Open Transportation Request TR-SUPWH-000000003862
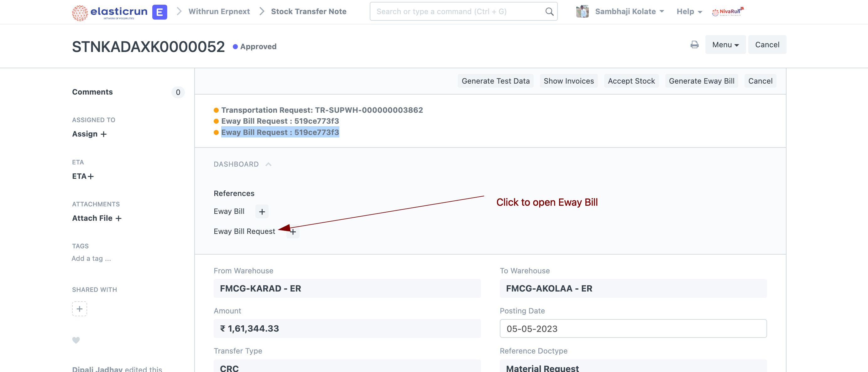The width and height of the screenshot is (868, 372). point(322,110)
